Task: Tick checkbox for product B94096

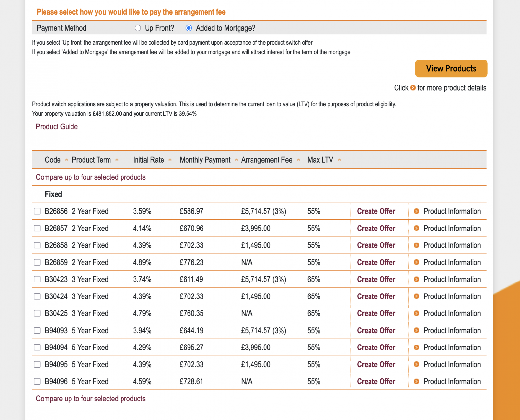Action: point(37,381)
